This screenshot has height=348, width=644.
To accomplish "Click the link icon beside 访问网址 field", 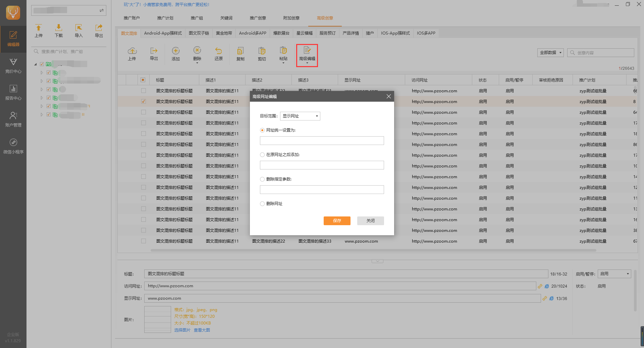I will tap(540, 286).
